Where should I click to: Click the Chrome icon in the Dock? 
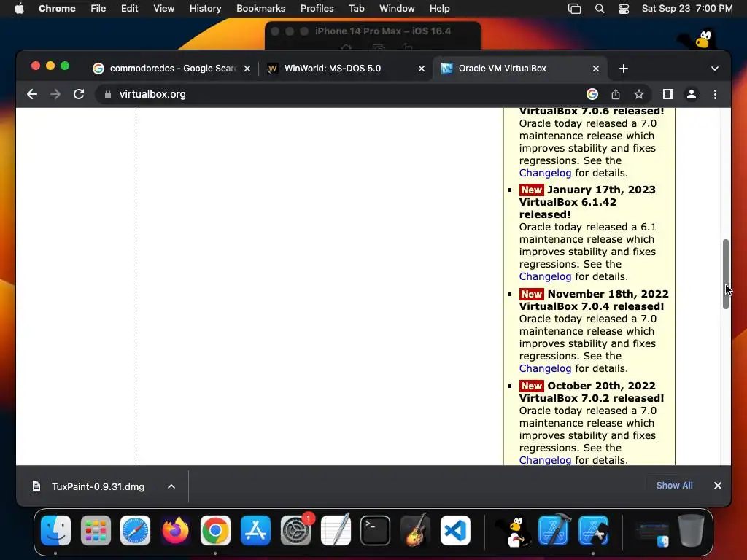pos(215,531)
